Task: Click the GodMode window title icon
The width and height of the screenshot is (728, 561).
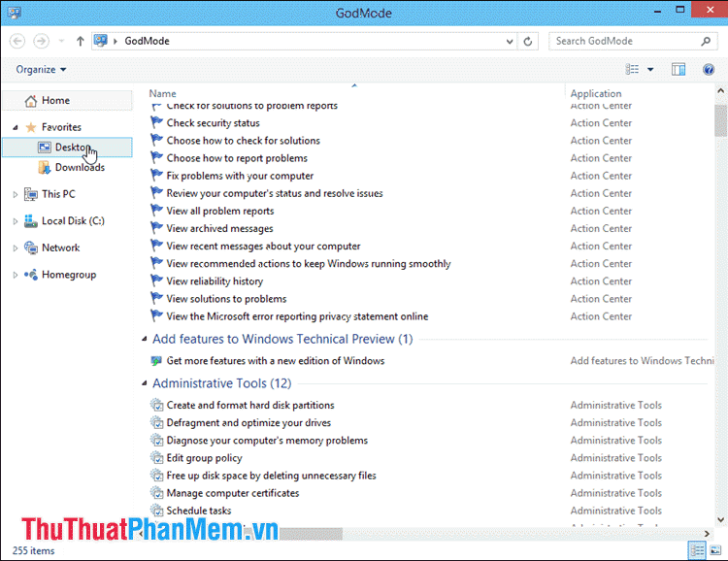Action: click(x=14, y=13)
